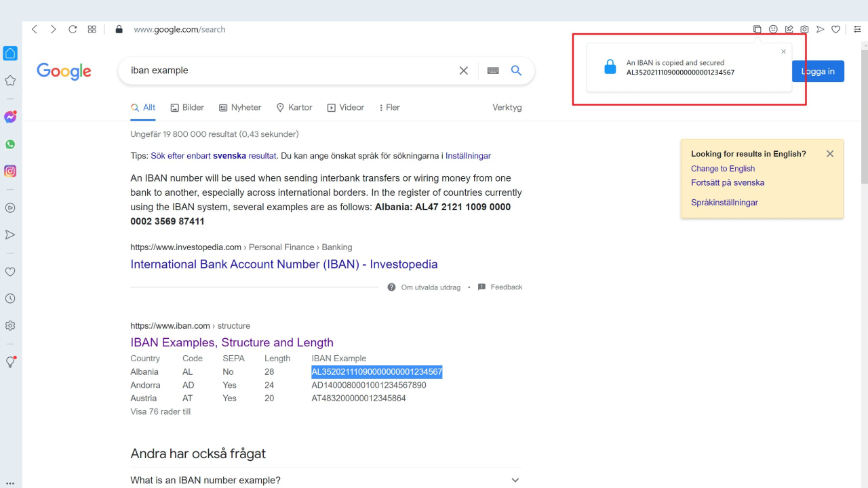The width and height of the screenshot is (868, 488).
Task: Open Investopedia IBAN result link
Action: tap(284, 264)
